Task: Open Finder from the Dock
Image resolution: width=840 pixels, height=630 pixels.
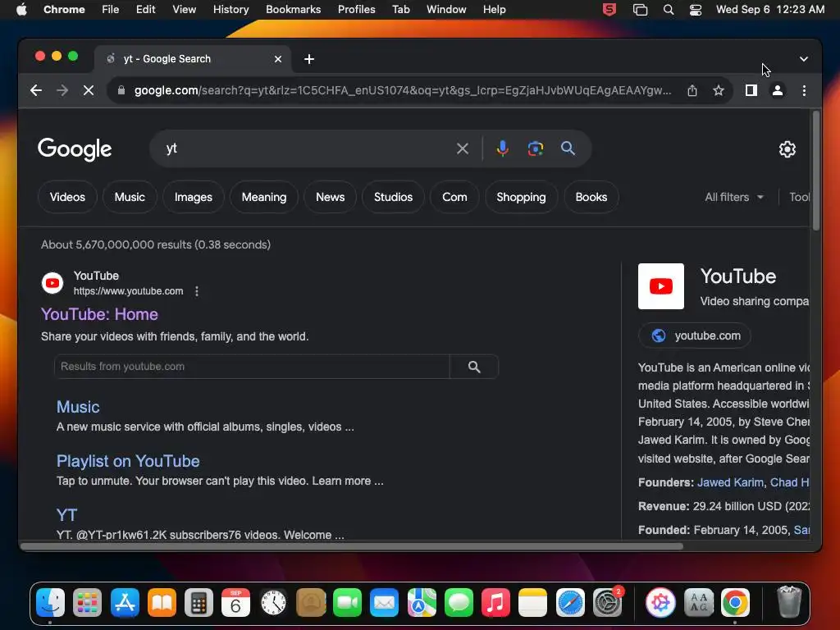Action: tap(50, 603)
